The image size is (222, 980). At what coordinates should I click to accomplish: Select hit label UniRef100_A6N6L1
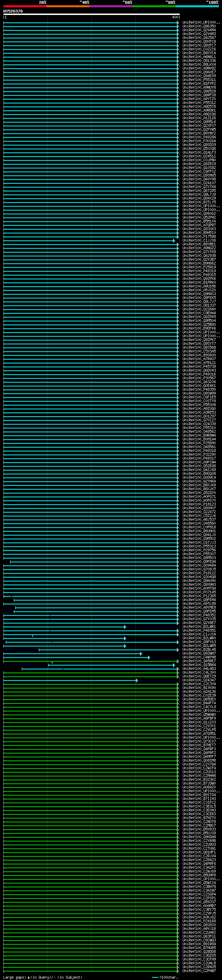click(199, 57)
